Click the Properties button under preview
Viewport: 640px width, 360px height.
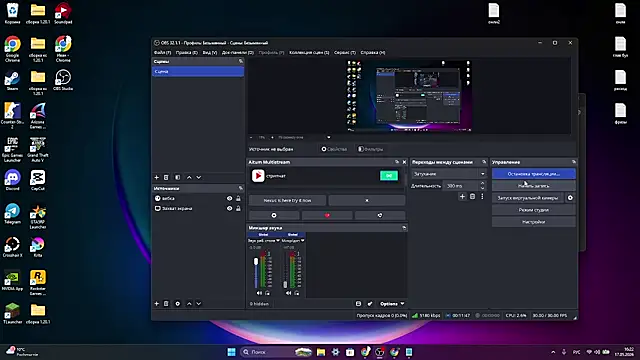[334, 149]
